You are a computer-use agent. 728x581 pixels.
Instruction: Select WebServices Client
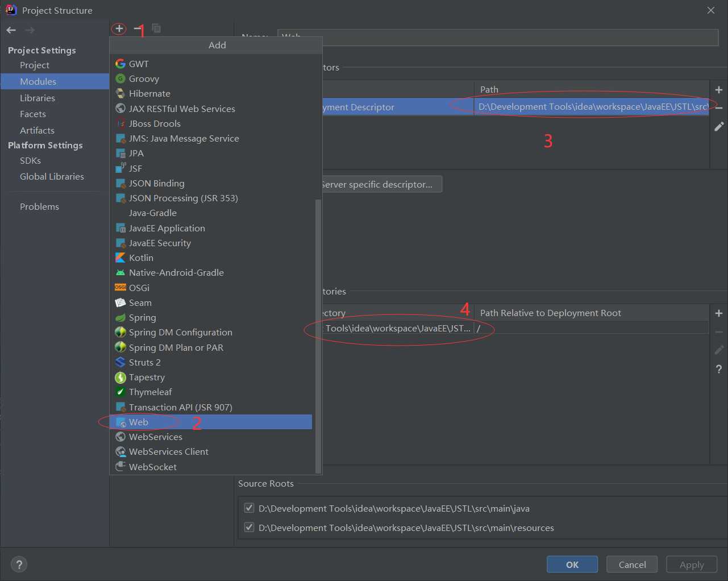tap(211, 451)
